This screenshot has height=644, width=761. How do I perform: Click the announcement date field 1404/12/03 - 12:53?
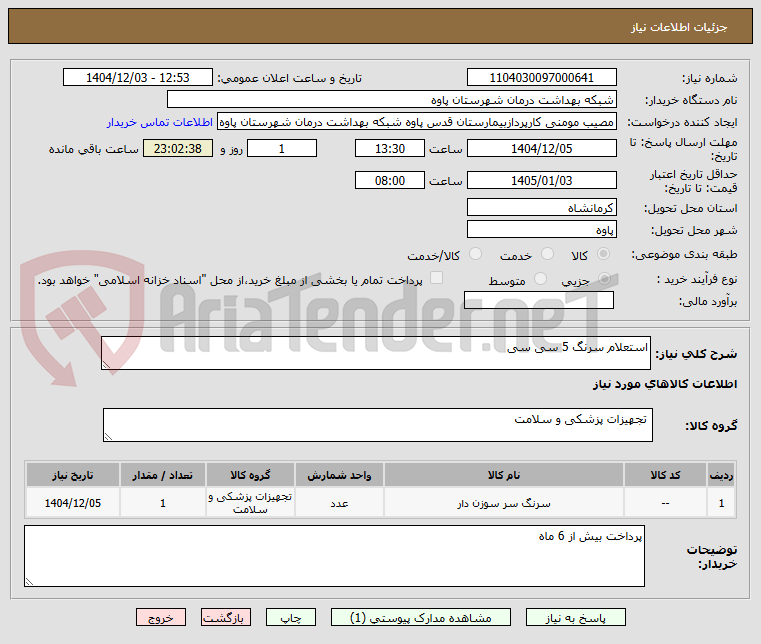(138, 77)
